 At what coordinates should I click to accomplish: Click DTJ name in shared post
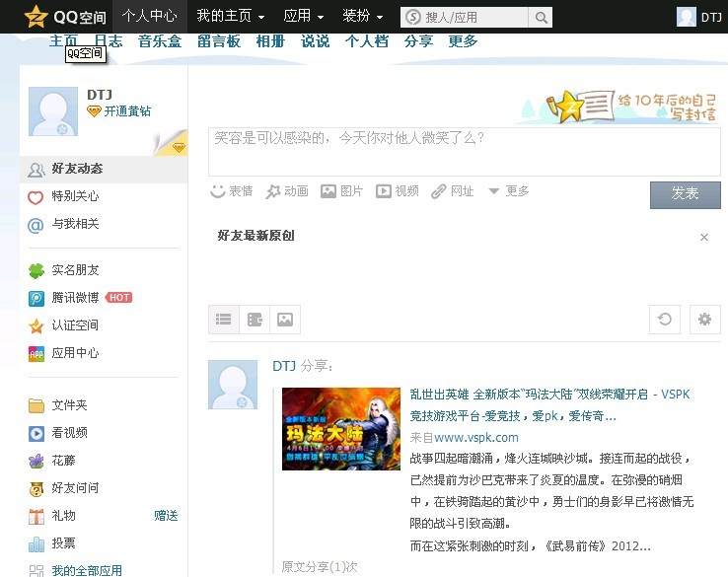tap(284, 366)
